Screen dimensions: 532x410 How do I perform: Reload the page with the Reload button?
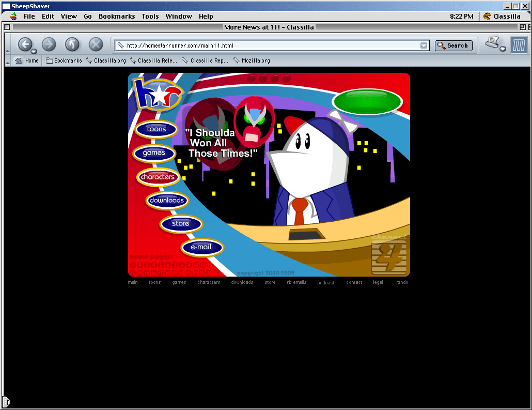72,44
